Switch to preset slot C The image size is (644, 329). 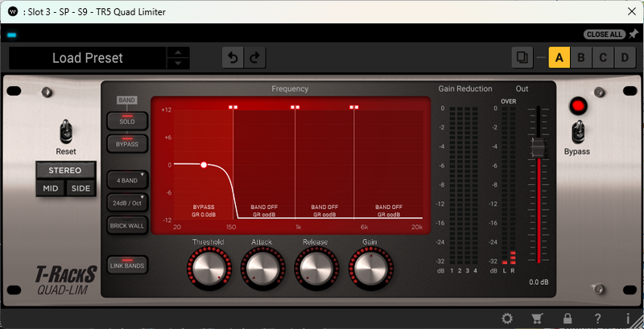click(603, 57)
